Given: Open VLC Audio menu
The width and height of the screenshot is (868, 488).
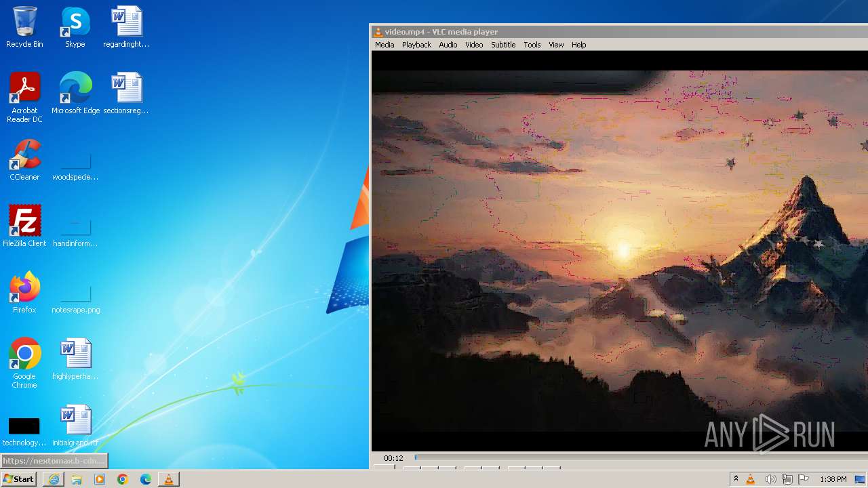Looking at the screenshot, I should click(448, 45).
